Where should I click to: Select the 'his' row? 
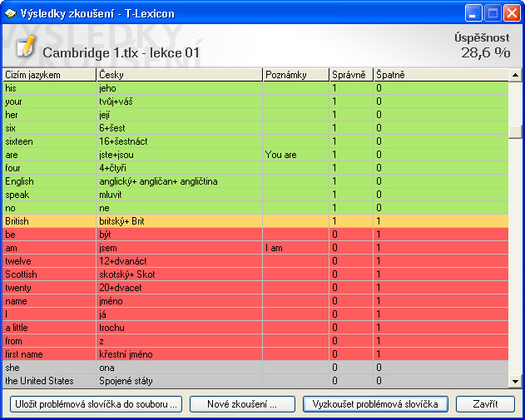255,88
